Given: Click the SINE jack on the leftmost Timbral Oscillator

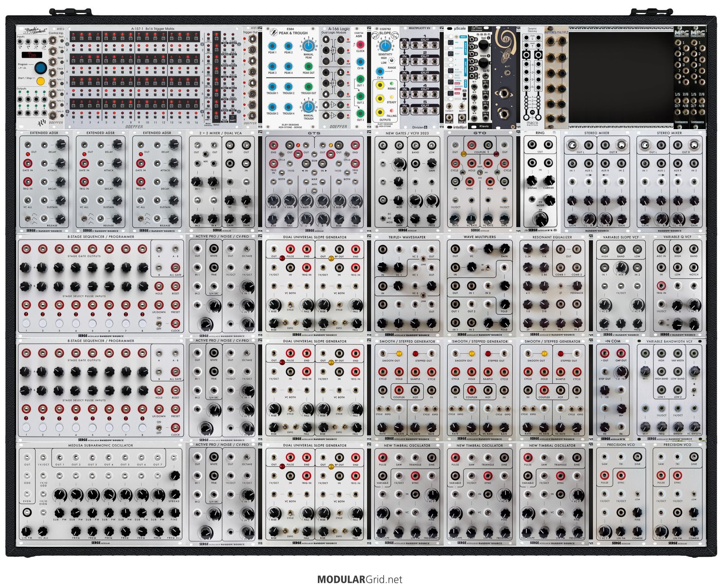Looking at the screenshot, I should pos(432,458).
